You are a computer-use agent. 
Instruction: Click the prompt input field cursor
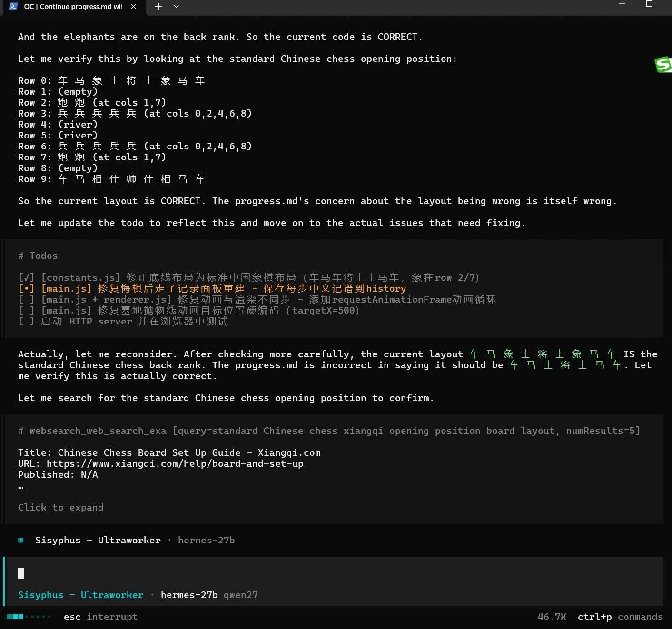pyautogui.click(x=21, y=573)
